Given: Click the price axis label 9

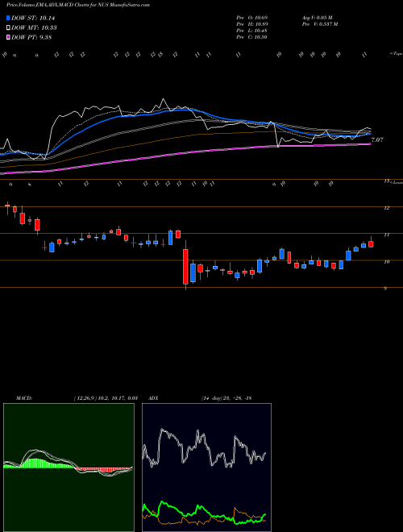Looking at the screenshot, I should (385, 289).
